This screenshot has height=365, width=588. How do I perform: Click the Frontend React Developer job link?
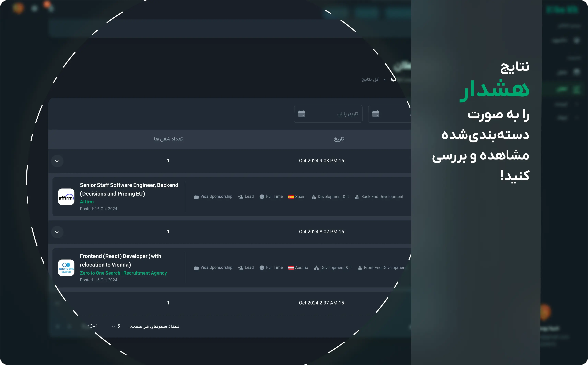pos(120,260)
